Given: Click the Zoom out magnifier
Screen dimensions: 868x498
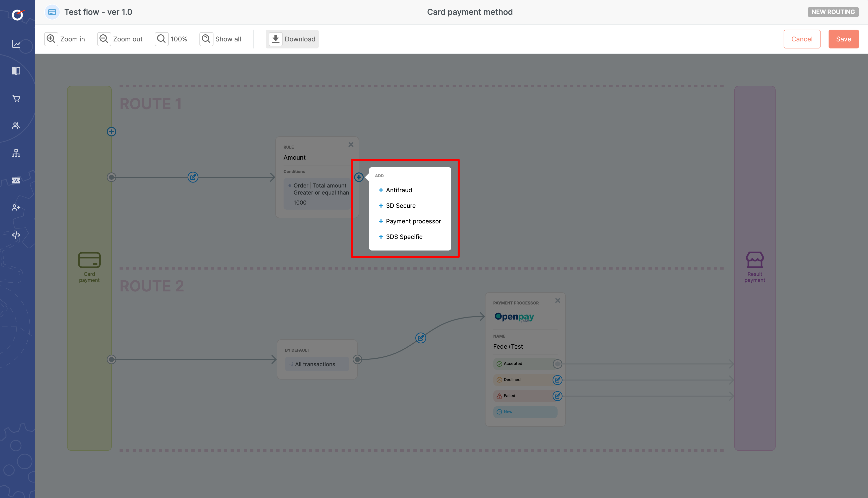Looking at the screenshot, I should tap(104, 39).
